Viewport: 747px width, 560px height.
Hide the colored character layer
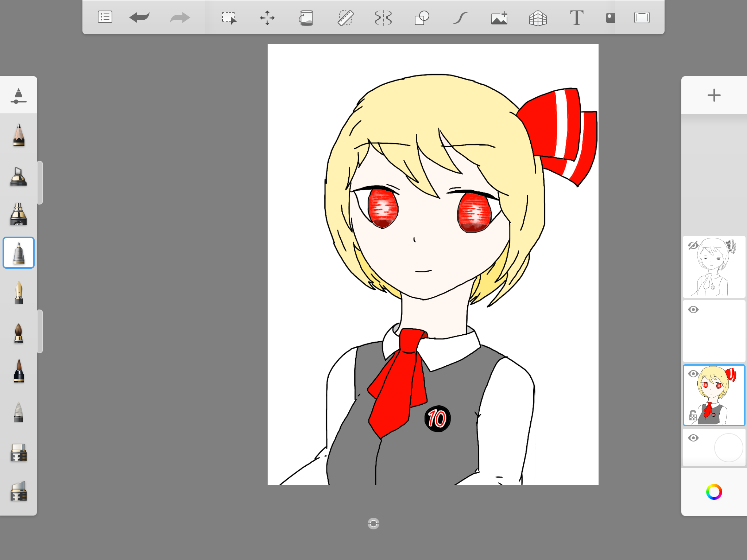coord(693,374)
